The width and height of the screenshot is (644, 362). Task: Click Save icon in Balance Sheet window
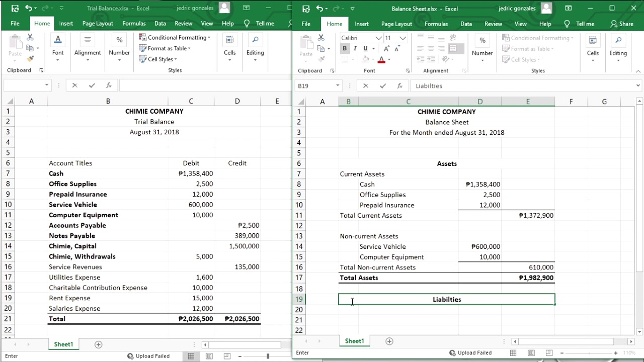[305, 9]
